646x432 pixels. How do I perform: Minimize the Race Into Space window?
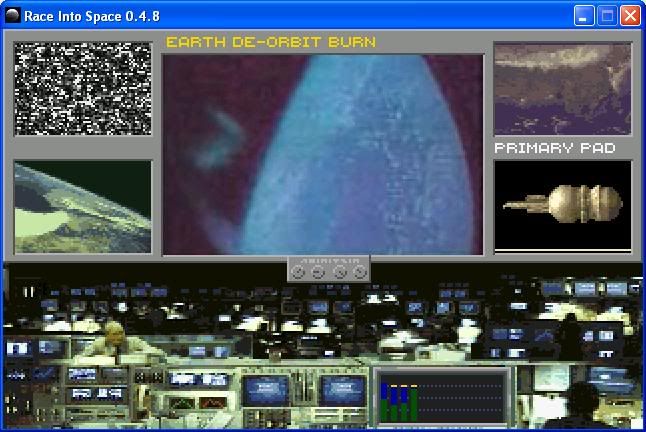click(584, 16)
